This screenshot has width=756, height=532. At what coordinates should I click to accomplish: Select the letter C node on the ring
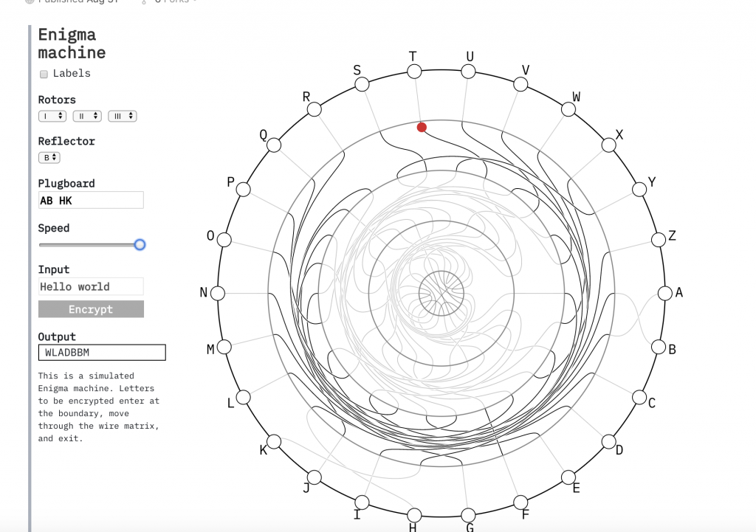pyautogui.click(x=639, y=397)
